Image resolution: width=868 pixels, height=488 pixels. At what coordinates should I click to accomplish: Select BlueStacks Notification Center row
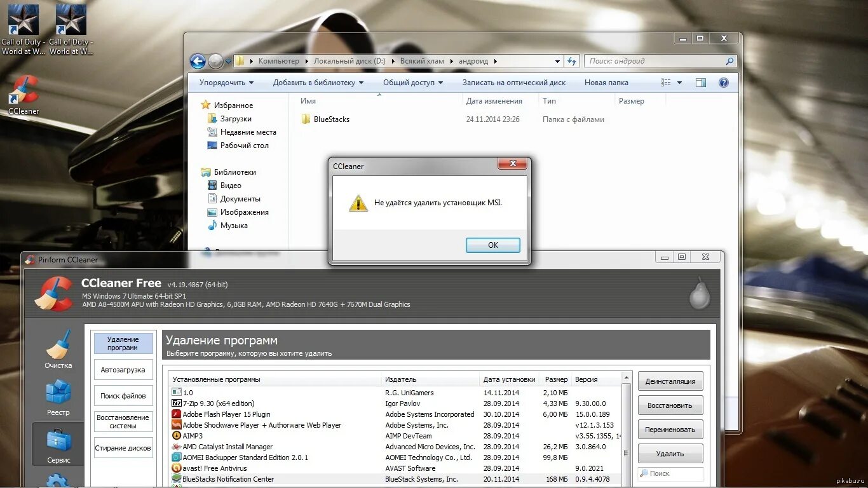click(396, 479)
